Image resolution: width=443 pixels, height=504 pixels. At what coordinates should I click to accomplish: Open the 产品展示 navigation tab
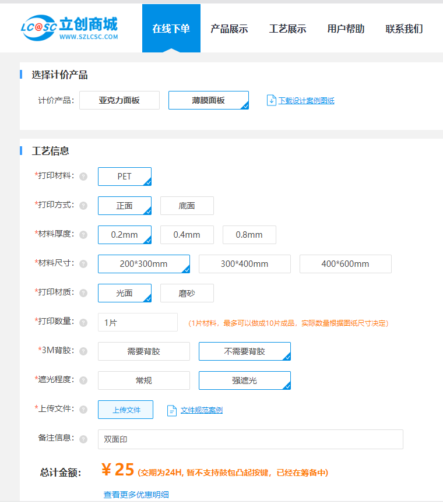[229, 29]
